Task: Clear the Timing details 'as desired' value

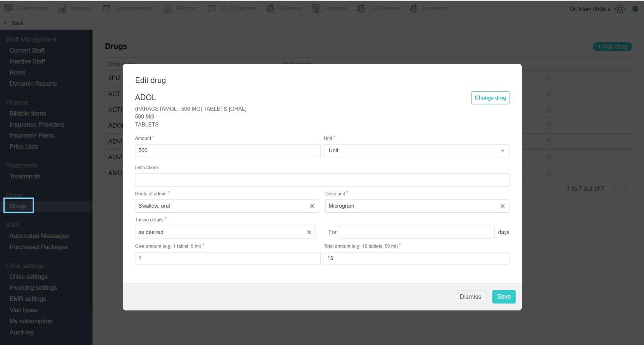Action: [x=309, y=232]
